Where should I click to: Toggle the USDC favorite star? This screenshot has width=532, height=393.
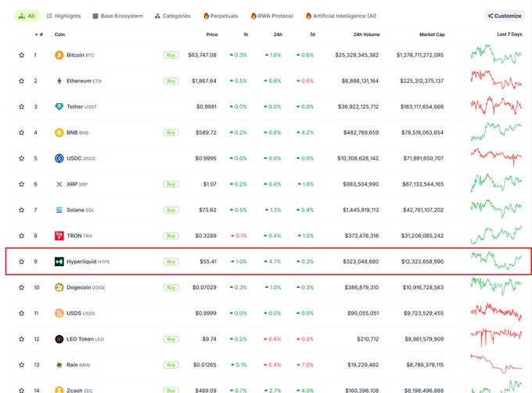tap(21, 158)
